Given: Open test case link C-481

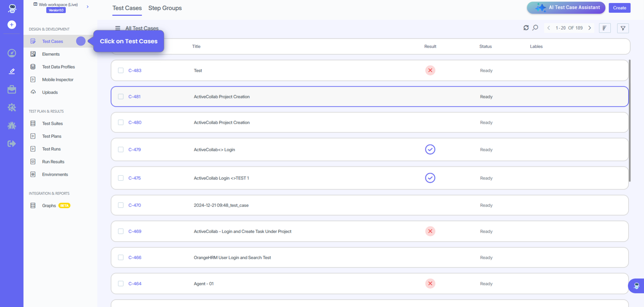Looking at the screenshot, I should pos(134,97).
